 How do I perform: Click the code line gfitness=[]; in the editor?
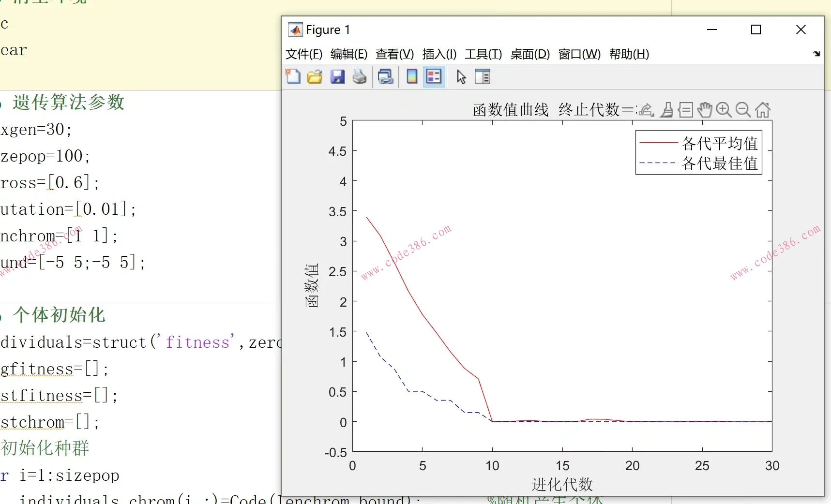(x=55, y=369)
